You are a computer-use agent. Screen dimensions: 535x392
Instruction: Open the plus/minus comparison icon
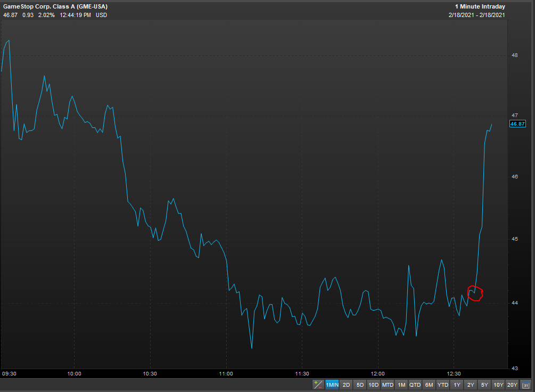pyautogui.click(x=318, y=385)
